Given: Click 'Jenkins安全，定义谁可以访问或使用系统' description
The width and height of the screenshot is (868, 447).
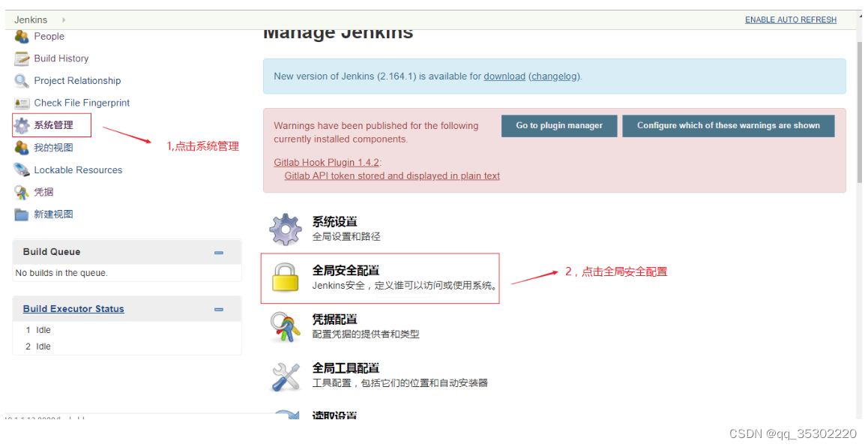Looking at the screenshot, I should [405, 285].
